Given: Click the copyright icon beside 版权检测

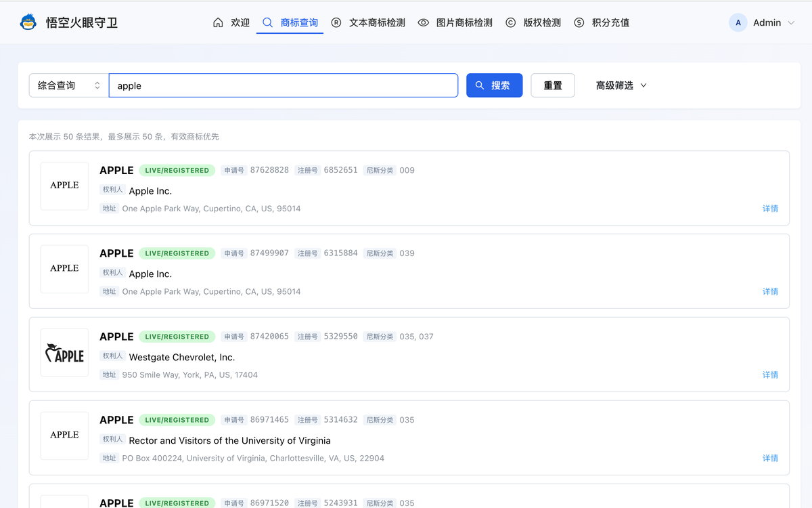Looking at the screenshot, I should [511, 22].
